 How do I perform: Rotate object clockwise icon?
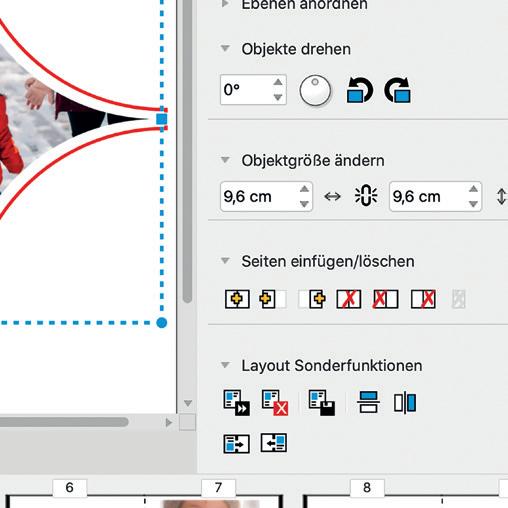coord(398,90)
